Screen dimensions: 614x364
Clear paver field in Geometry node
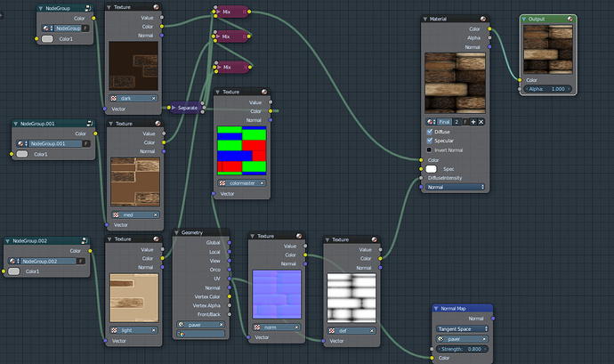tap(221, 325)
